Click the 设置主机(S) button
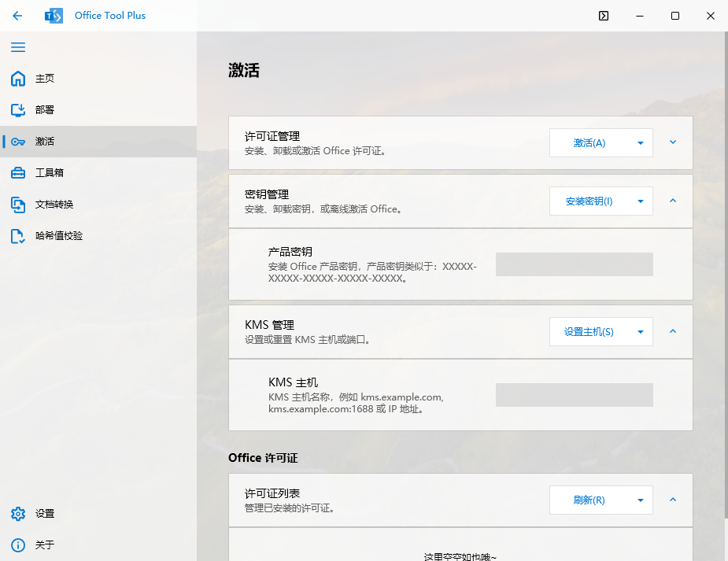This screenshot has height=561, width=728. click(x=589, y=332)
